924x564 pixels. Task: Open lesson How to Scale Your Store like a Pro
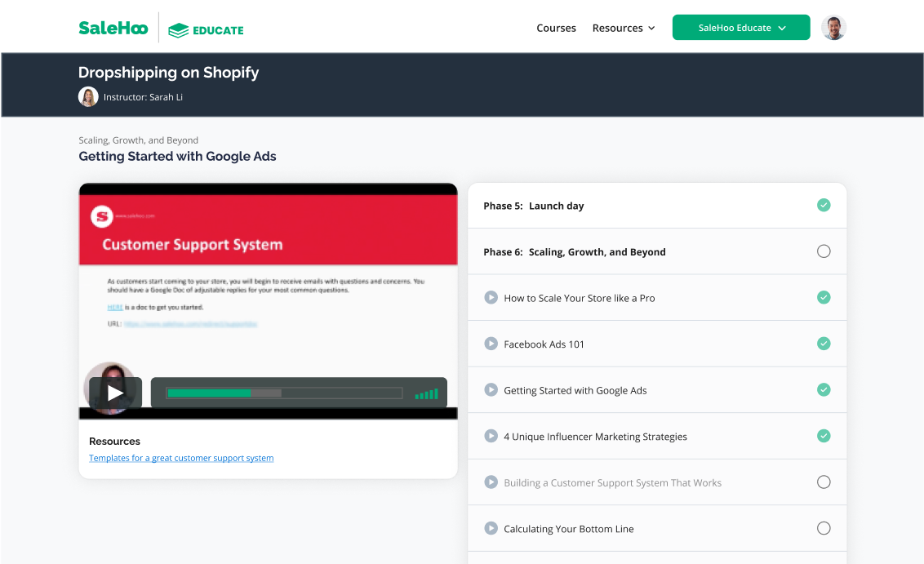(x=580, y=298)
